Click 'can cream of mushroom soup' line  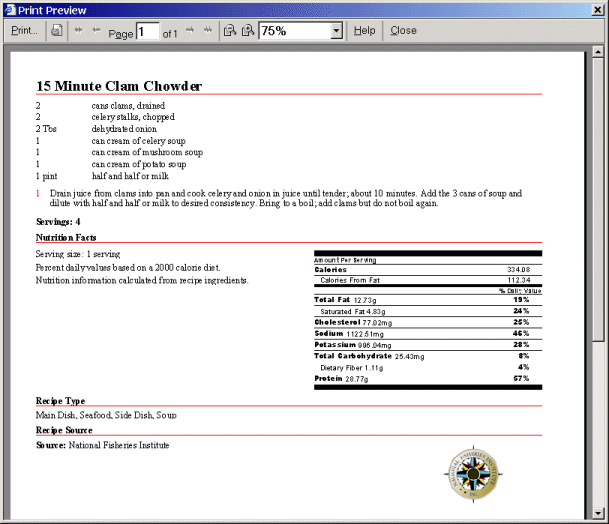[147, 152]
